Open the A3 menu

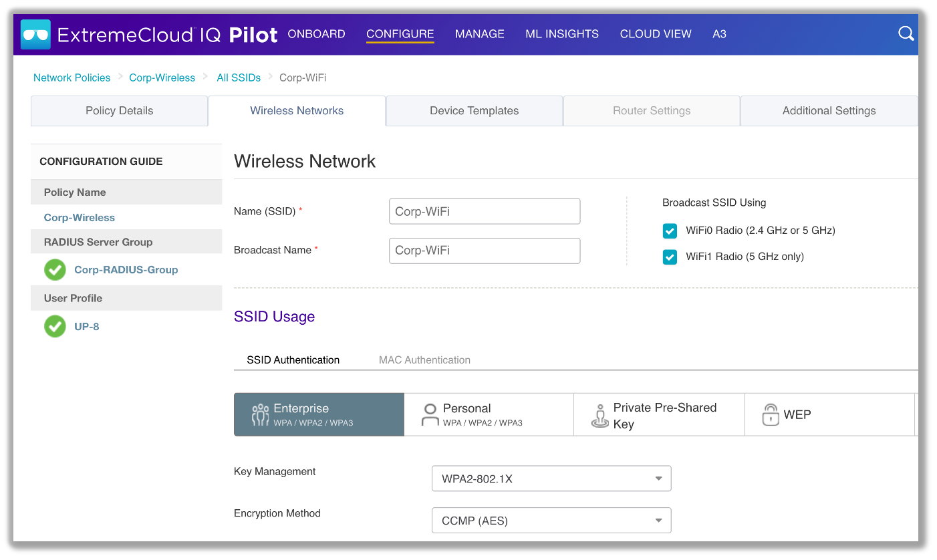pos(719,34)
